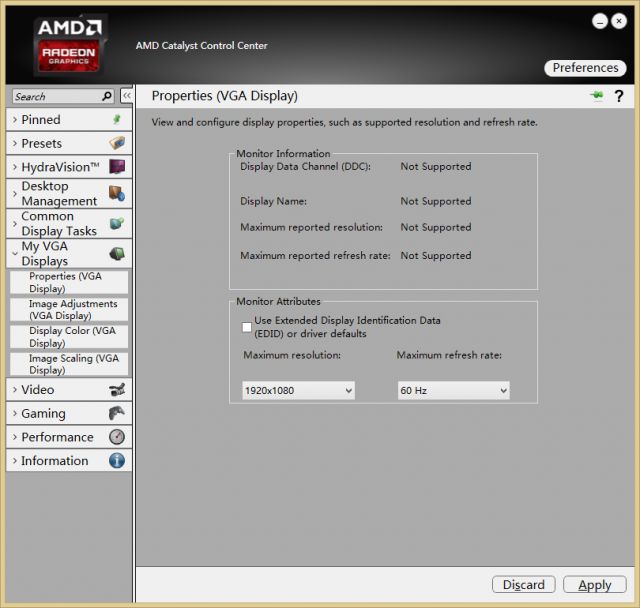
Task: Expand the Information section chevron
Action: (15, 460)
